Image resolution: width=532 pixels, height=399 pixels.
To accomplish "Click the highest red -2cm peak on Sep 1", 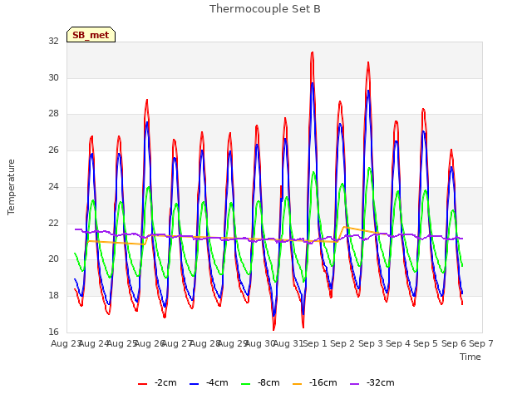I will pos(313,52).
